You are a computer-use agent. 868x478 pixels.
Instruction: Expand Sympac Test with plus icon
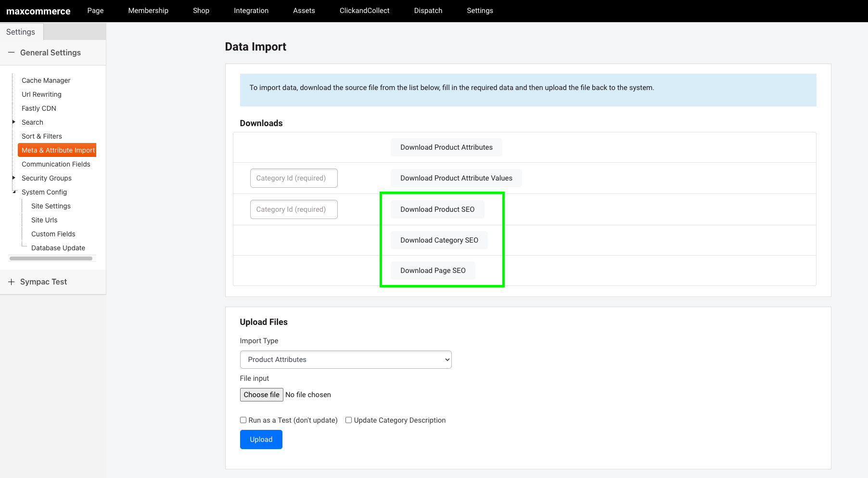11,282
